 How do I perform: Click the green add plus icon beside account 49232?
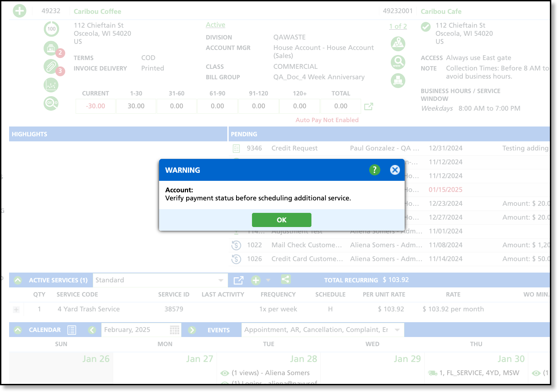20,11
